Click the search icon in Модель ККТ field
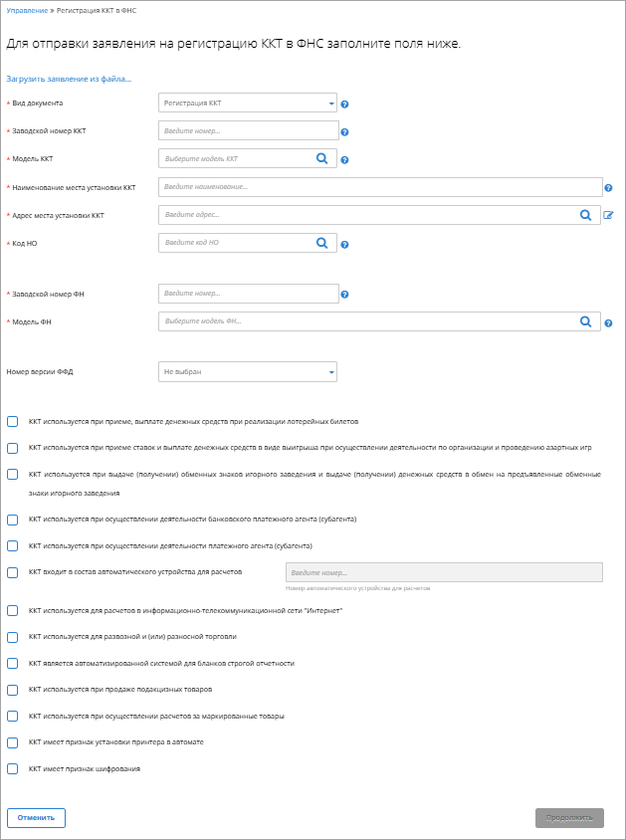This screenshot has width=626, height=840. [x=321, y=158]
